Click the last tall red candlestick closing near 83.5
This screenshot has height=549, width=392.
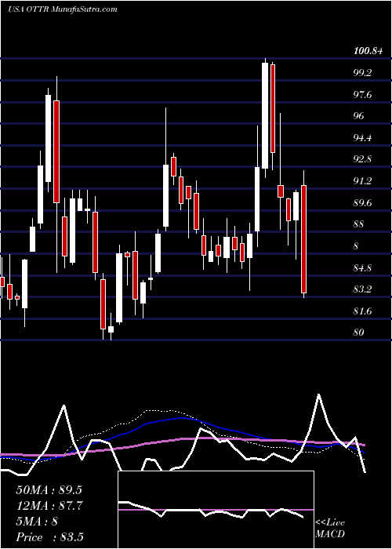304,239
